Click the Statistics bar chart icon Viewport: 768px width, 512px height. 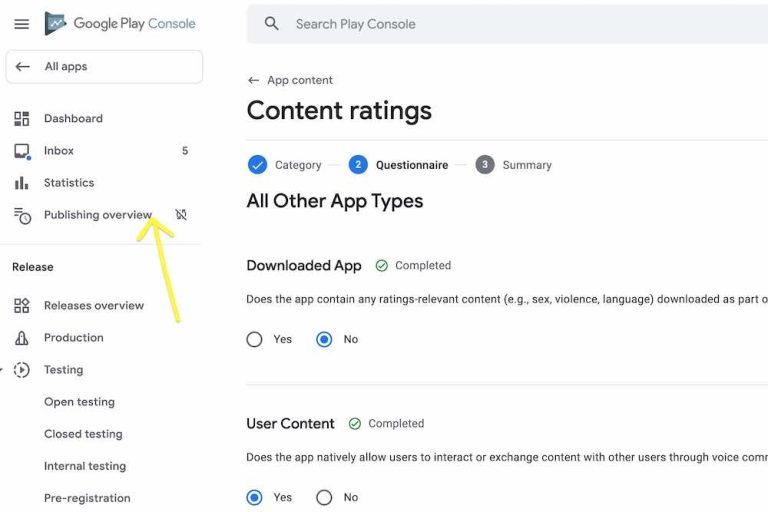(22, 183)
